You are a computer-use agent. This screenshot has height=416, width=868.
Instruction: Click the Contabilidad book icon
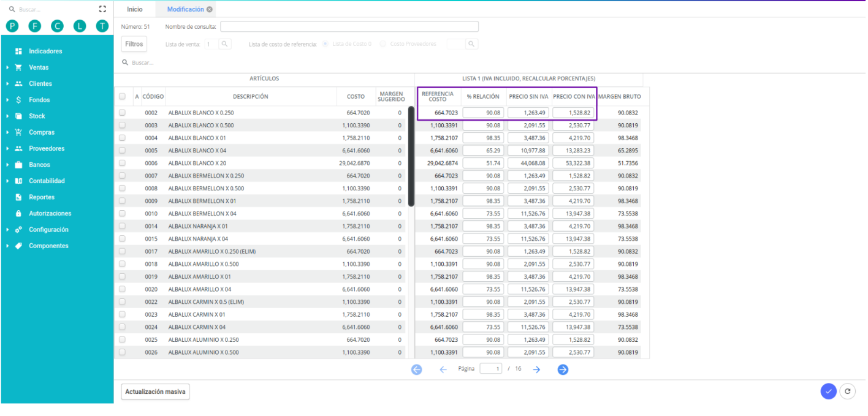pyautogui.click(x=18, y=181)
